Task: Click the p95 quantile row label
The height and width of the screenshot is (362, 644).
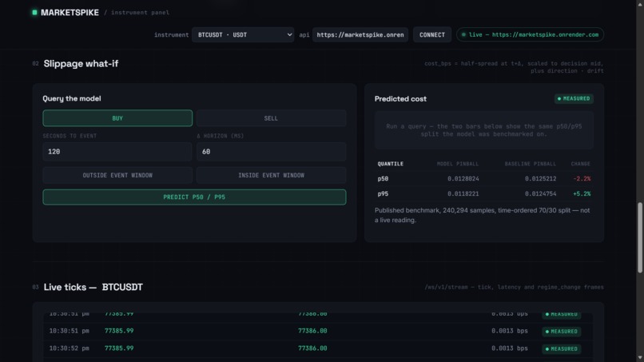Action: click(x=383, y=194)
